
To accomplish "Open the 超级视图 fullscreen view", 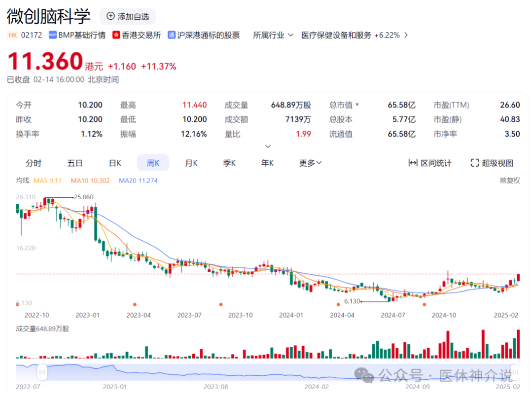I will [492, 163].
